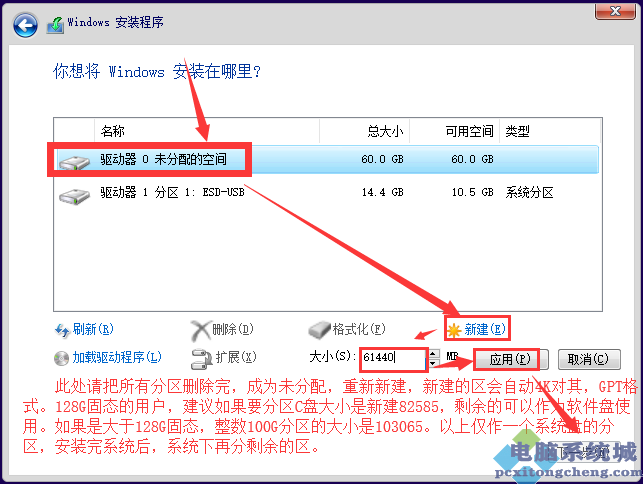Click the 应用(P) apply button

click(511, 360)
